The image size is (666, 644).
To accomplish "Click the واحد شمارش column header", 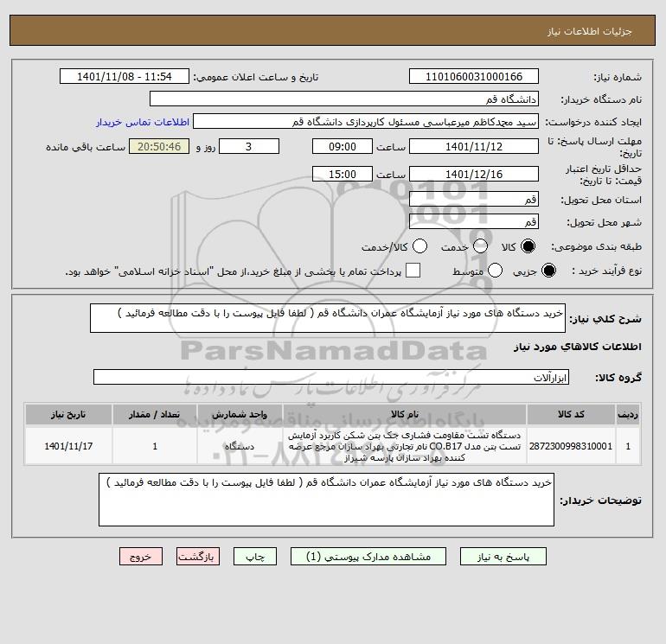I will 240,414.
